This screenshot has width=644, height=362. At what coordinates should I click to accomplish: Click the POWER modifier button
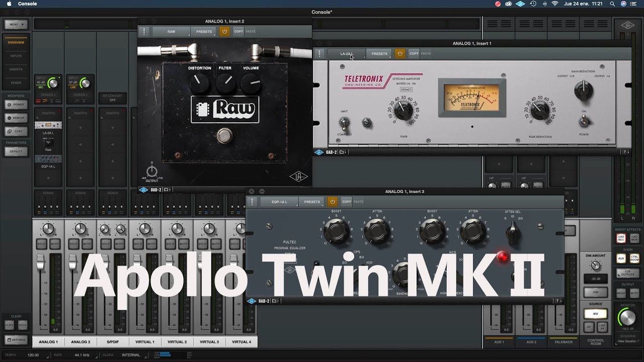click(x=16, y=105)
